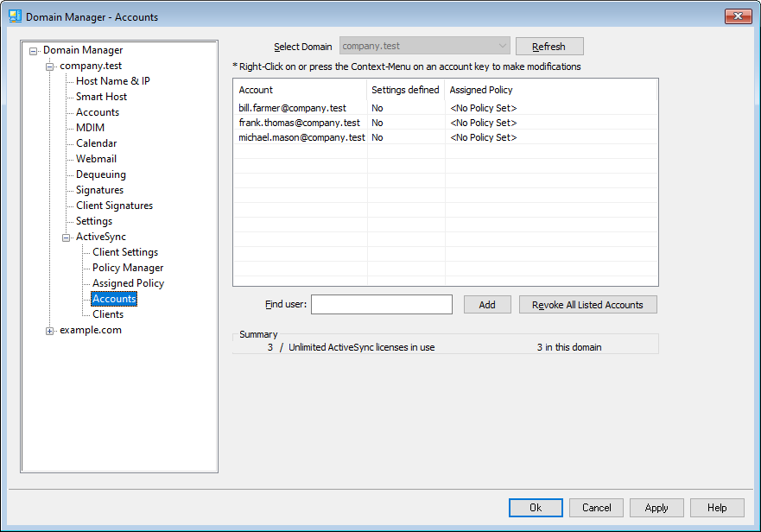761x532 pixels.
Task: Collapse the company.test tree node
Action: (x=50, y=66)
